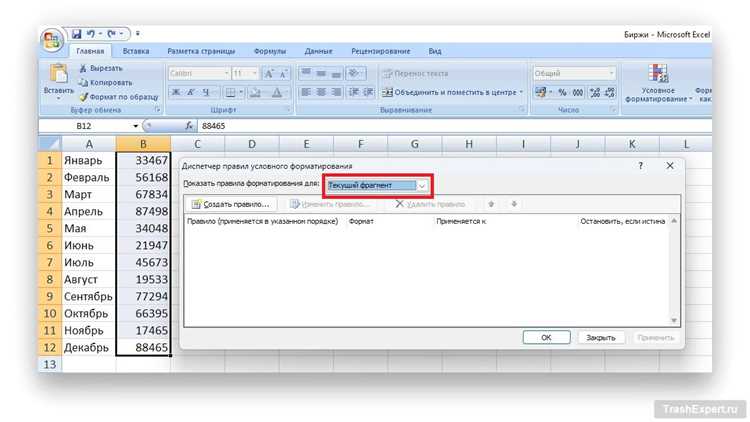Switch to the Данные ribbon tab

click(318, 51)
